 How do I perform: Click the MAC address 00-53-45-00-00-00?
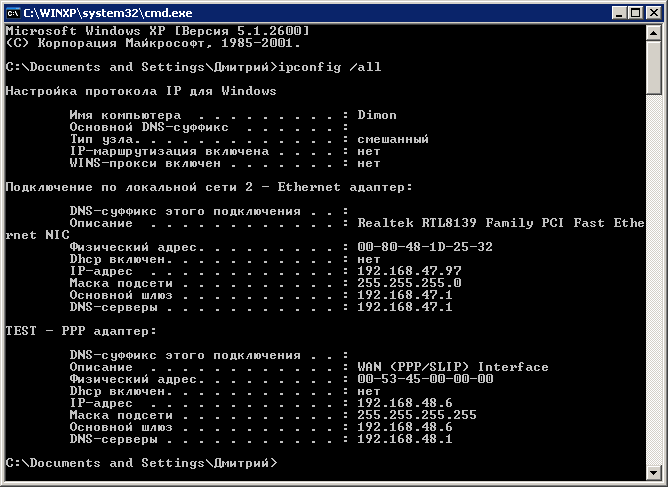tap(424, 379)
